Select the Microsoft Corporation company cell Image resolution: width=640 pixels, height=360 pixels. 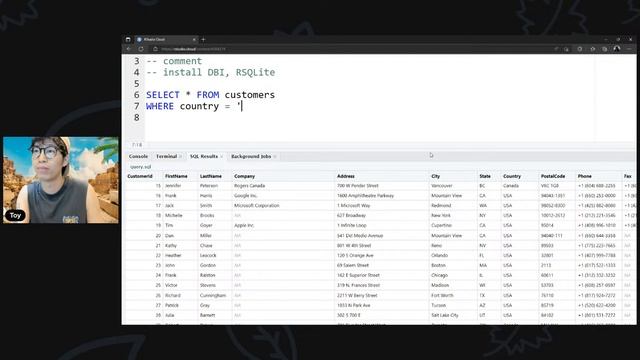(257, 206)
